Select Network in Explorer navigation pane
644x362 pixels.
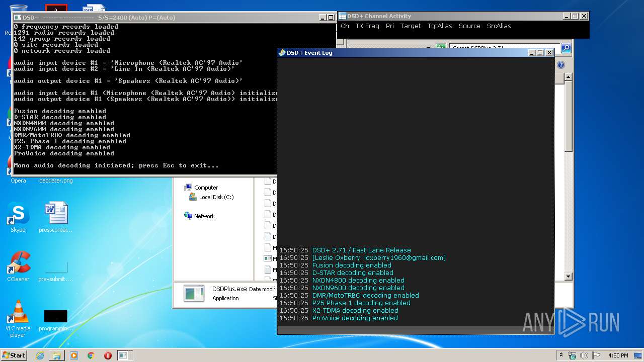coord(200,216)
